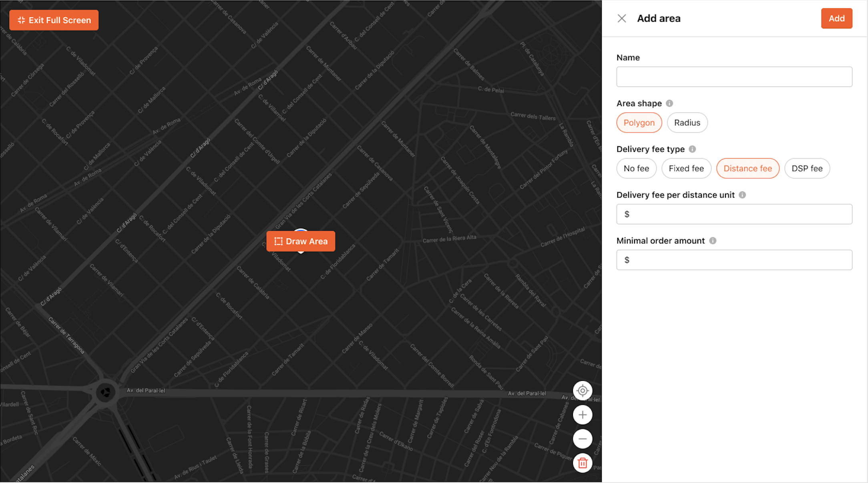This screenshot has height=483, width=868.
Task: Click the roundabout marker near Av. del Paral·lel
Action: 105,392
